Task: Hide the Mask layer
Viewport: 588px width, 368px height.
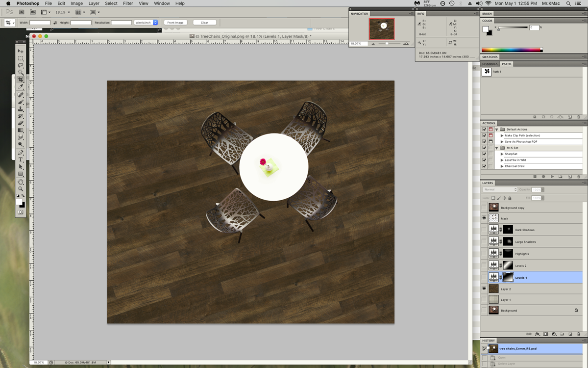Action: coord(484,218)
